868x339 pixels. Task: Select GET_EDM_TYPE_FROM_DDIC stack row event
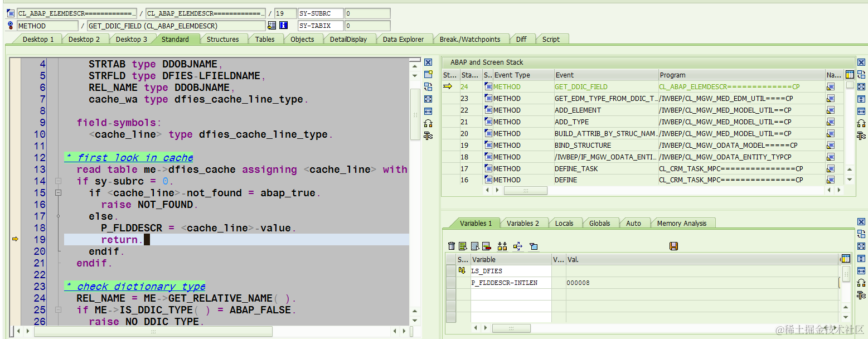pos(606,98)
